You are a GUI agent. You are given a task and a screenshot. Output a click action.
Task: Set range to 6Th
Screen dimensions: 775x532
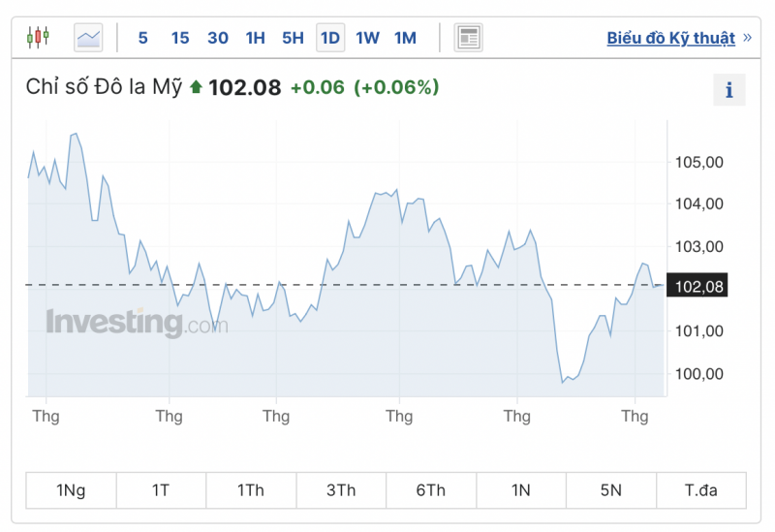(x=431, y=490)
